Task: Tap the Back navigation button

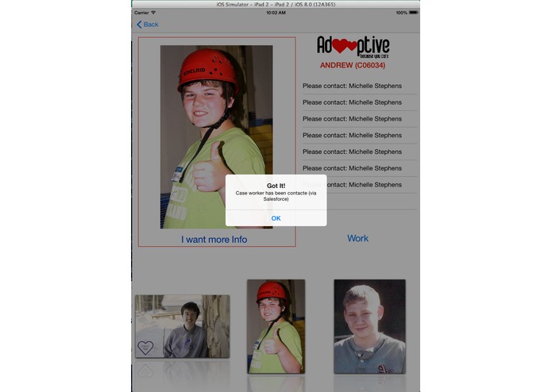Action: click(x=148, y=25)
